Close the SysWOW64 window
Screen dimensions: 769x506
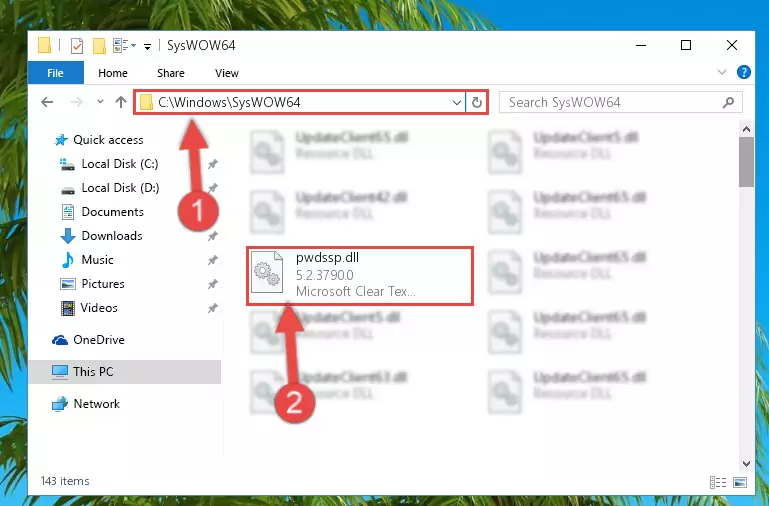point(731,45)
